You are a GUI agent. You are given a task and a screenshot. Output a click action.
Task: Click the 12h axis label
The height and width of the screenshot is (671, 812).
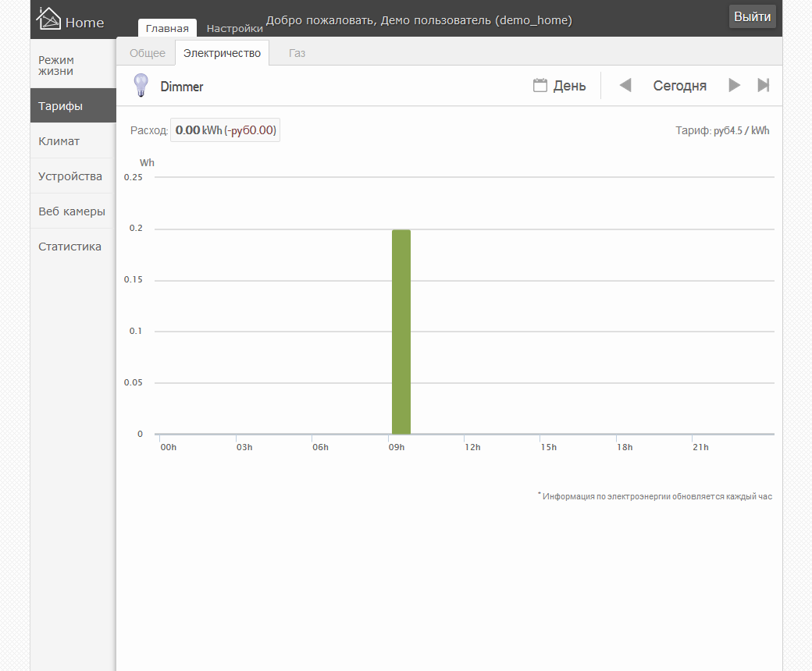[472, 447]
